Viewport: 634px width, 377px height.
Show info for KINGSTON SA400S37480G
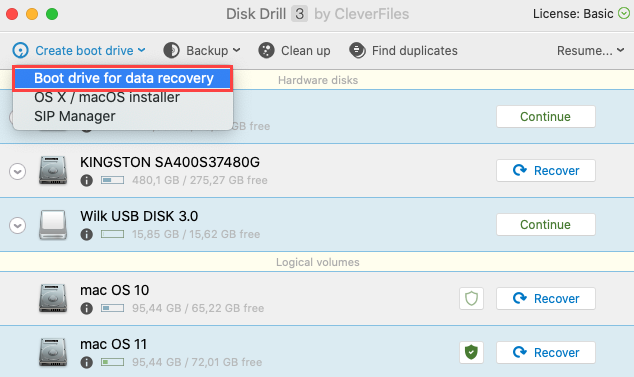pos(87,180)
